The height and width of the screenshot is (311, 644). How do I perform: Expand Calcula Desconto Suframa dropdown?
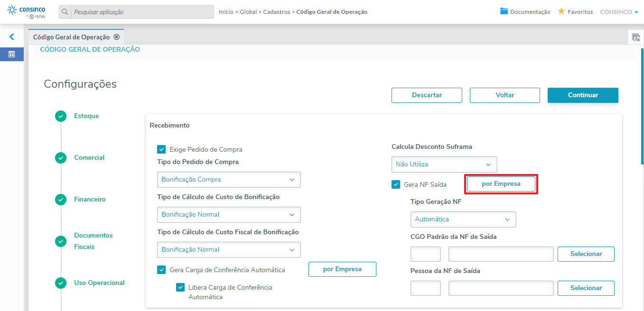click(444, 165)
